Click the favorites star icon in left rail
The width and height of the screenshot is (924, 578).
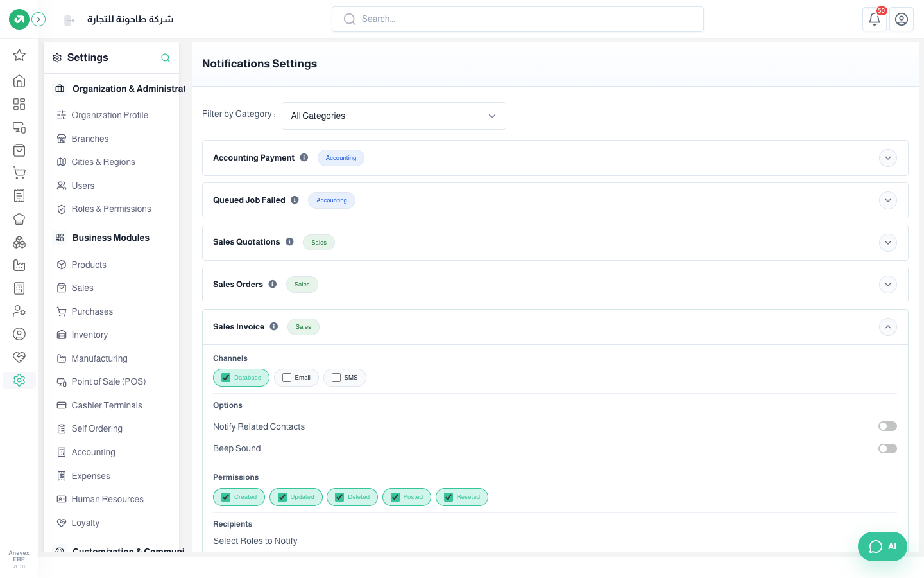(x=19, y=55)
